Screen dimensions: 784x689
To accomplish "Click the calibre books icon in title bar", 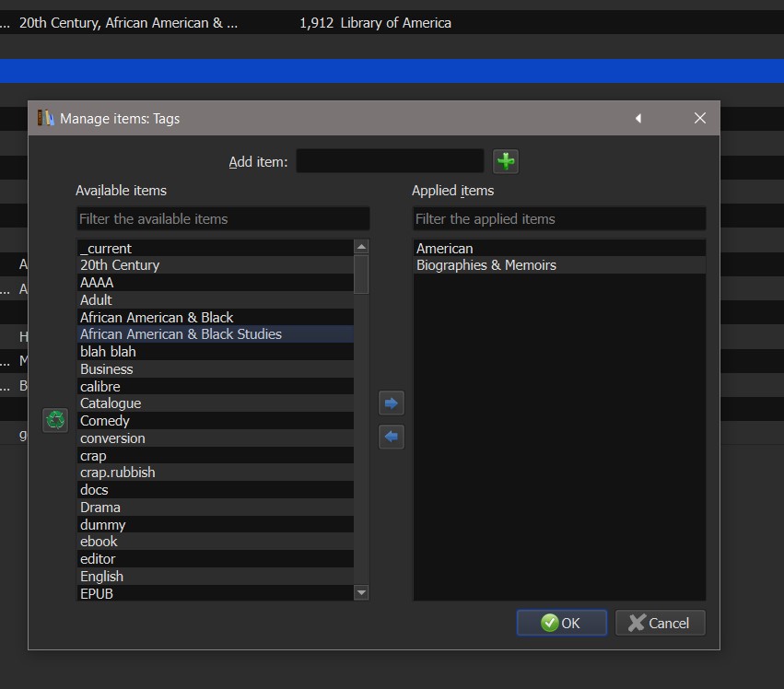I will point(45,118).
